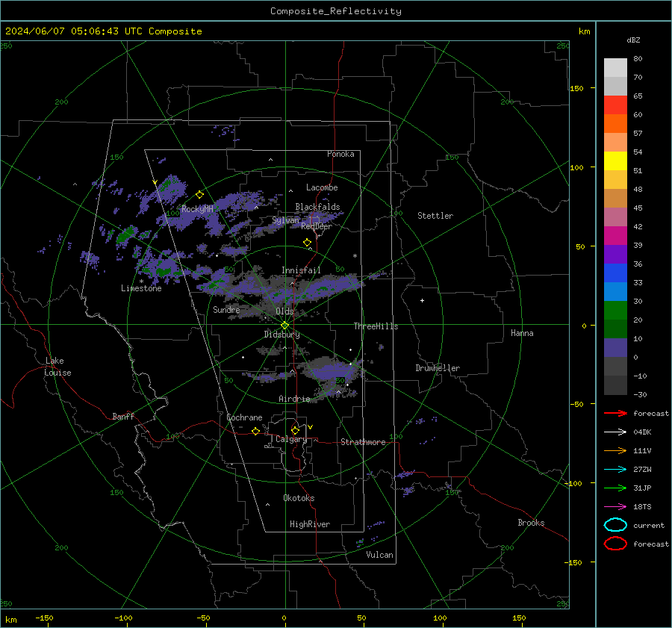Click the Sundre town label
This screenshot has width=672, height=628.
pos(226,309)
